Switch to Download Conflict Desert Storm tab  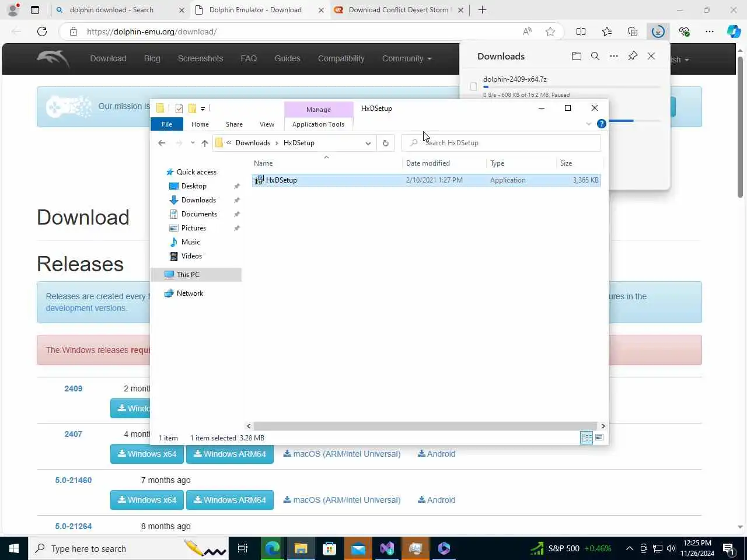398,10
